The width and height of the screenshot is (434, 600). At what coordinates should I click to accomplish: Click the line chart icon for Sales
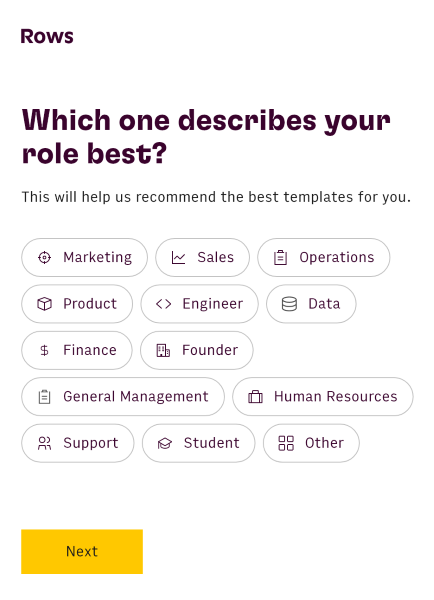pyautogui.click(x=178, y=258)
